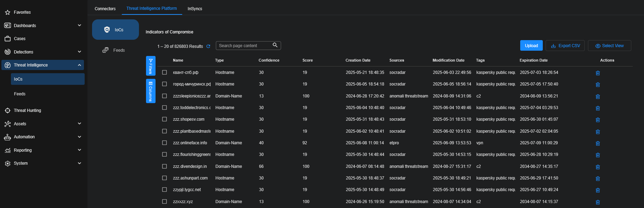Click the Upload button
The image size is (644, 208).
(x=531, y=46)
